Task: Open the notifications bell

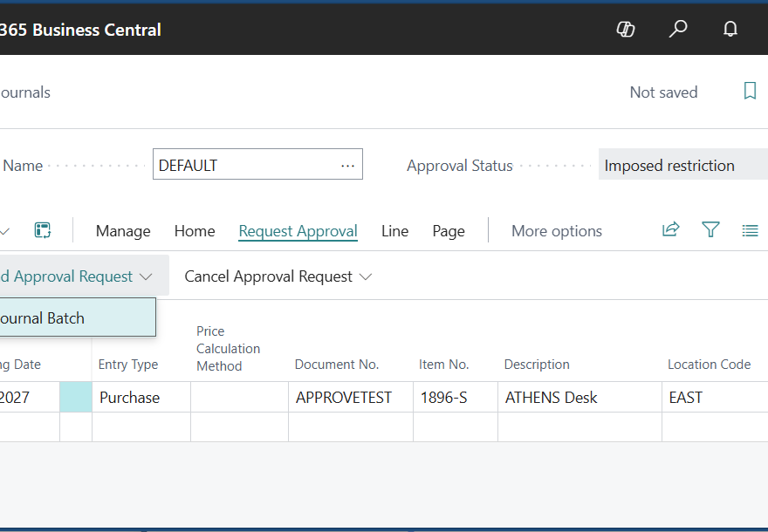Action: coord(730,30)
